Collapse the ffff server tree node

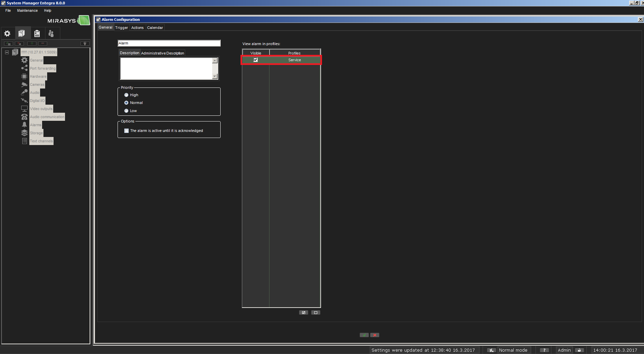7,52
